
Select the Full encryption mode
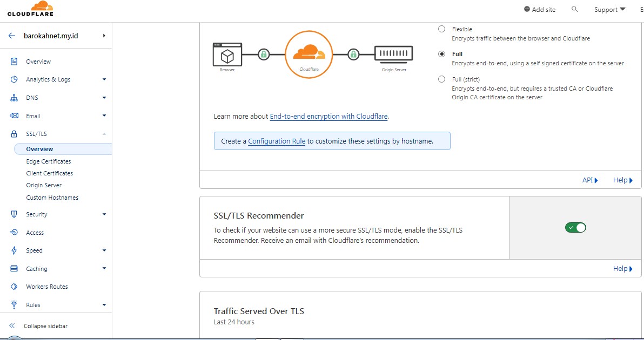441,54
